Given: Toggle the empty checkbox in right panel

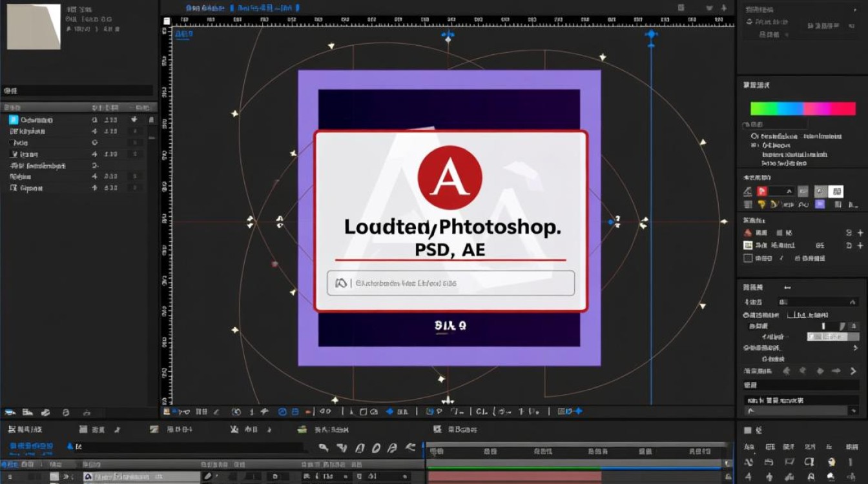Looking at the screenshot, I should click(x=748, y=258).
